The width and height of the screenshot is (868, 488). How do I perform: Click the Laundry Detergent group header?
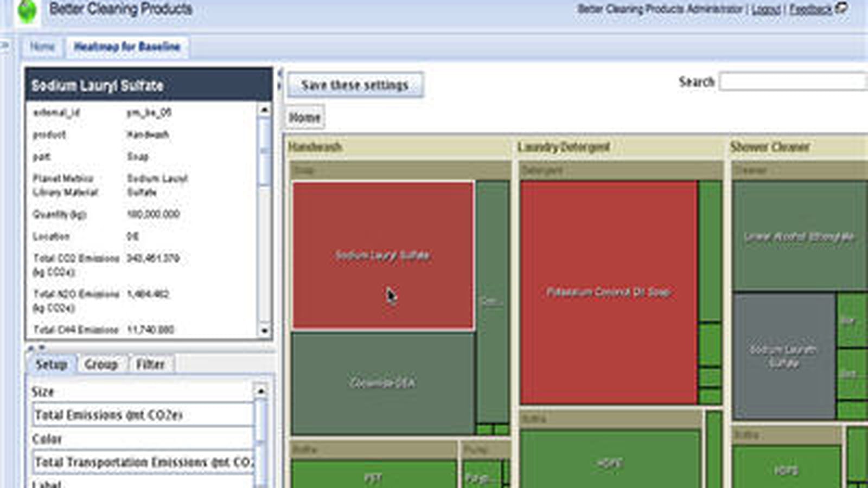pyautogui.click(x=620, y=147)
